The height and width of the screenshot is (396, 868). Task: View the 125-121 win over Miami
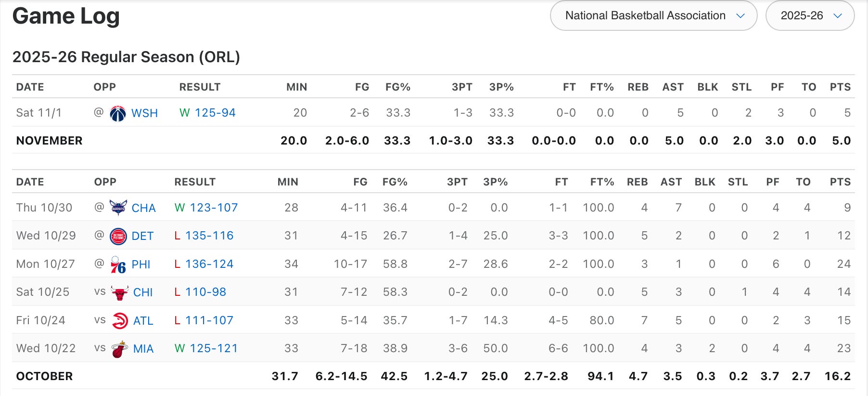click(214, 348)
